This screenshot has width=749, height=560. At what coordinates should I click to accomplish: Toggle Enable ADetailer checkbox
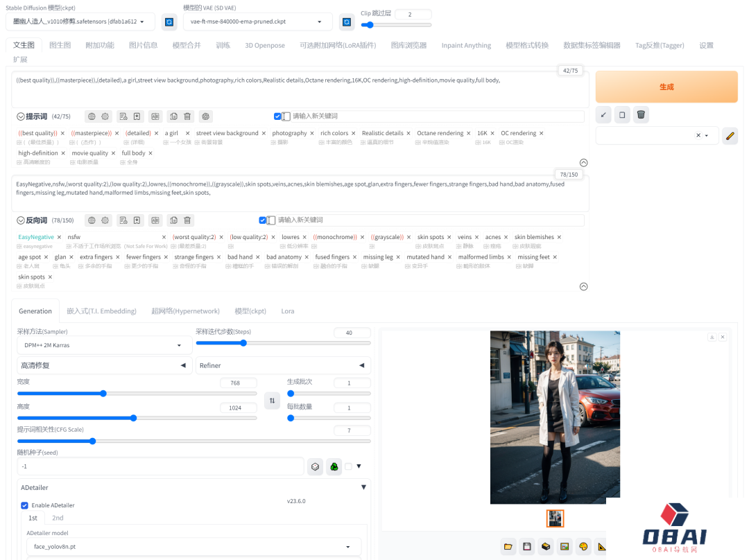click(24, 505)
